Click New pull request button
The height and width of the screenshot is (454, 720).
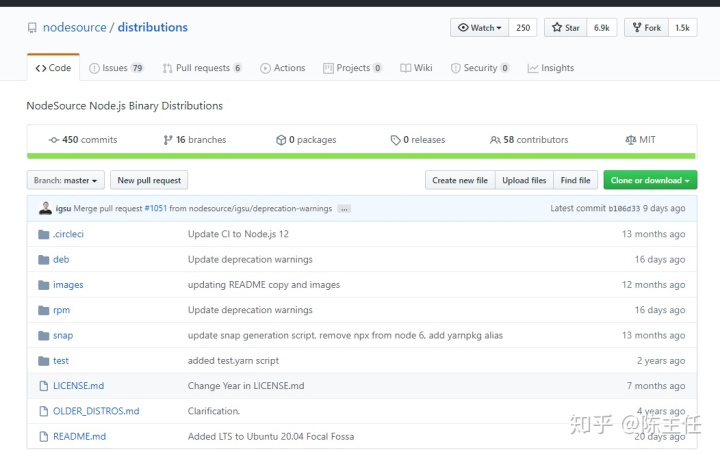click(x=149, y=180)
